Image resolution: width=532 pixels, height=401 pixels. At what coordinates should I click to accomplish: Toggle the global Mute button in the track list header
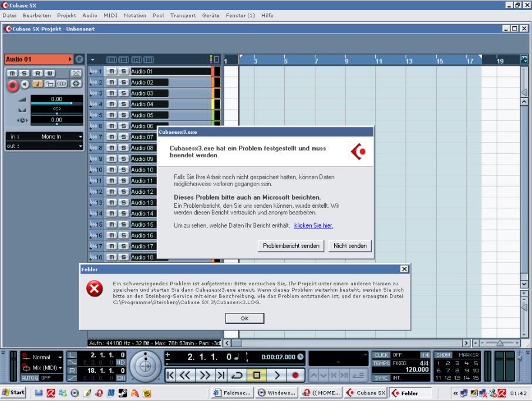112,60
